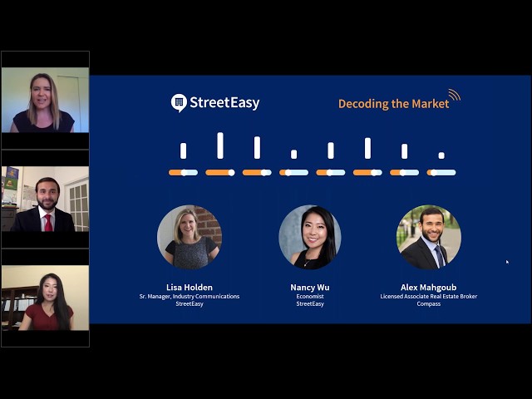
Task: Click the second slider graphic with knob at far right
Action: click(x=220, y=173)
